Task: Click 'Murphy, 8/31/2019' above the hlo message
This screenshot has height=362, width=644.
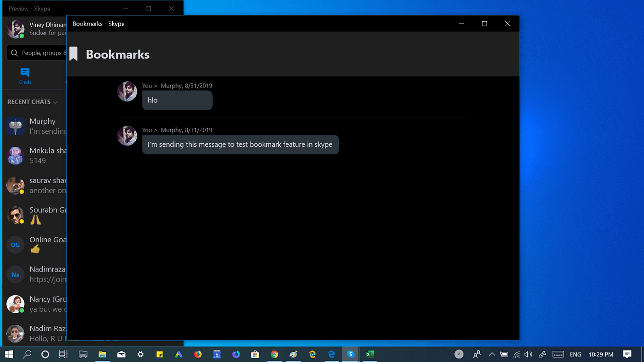Action: [x=187, y=85]
